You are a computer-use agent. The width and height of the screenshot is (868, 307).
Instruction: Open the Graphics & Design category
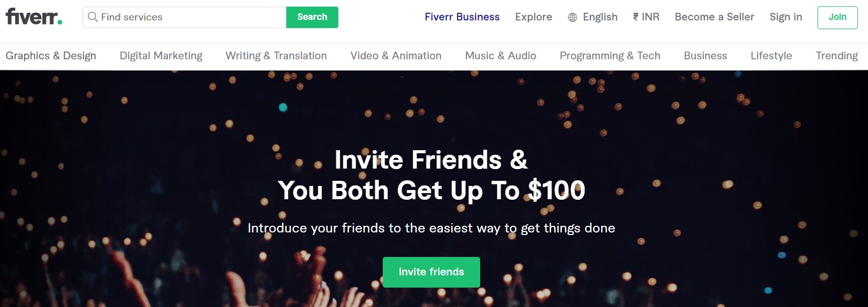(51, 56)
